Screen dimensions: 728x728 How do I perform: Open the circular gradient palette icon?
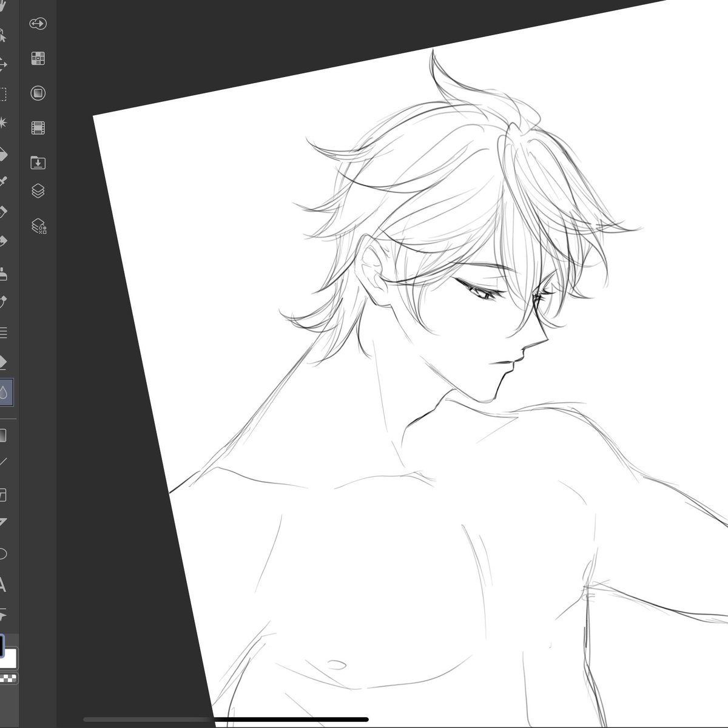click(x=38, y=93)
